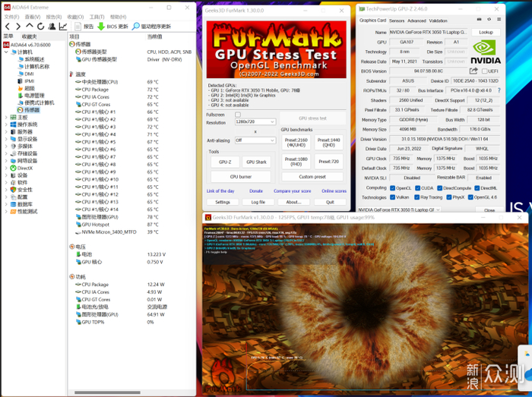Click the CPU burner button

click(x=241, y=176)
